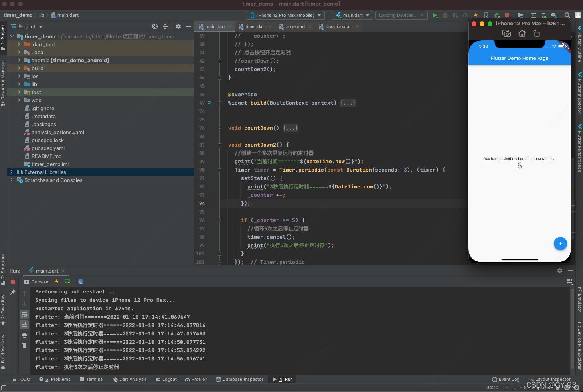Take a screenshot in the iPhone simulator window
This screenshot has height=392, width=583.
[x=506, y=34]
